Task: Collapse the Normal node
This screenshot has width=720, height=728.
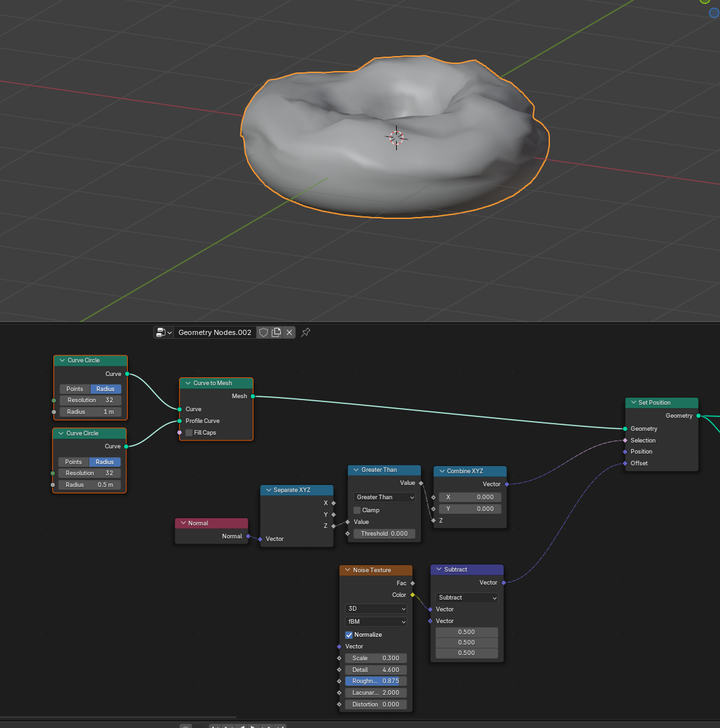Action: 183,523
